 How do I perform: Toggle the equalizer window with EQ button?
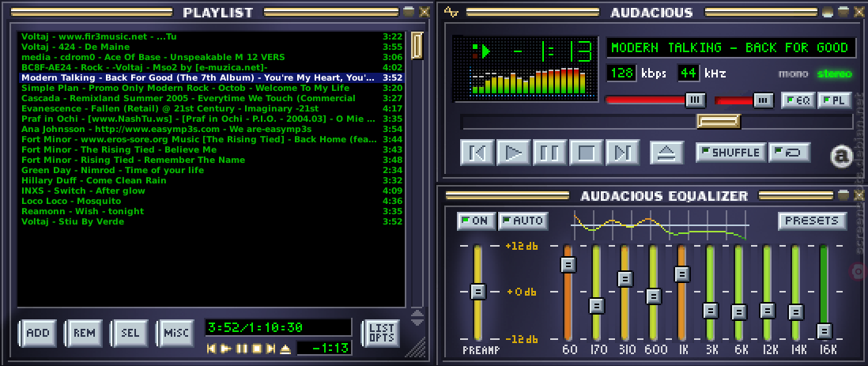[798, 100]
